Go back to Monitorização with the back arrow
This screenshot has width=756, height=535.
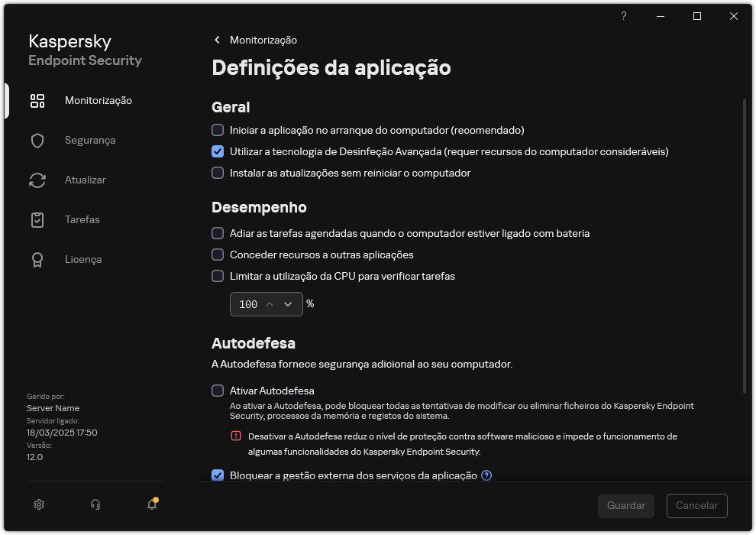tap(216, 40)
